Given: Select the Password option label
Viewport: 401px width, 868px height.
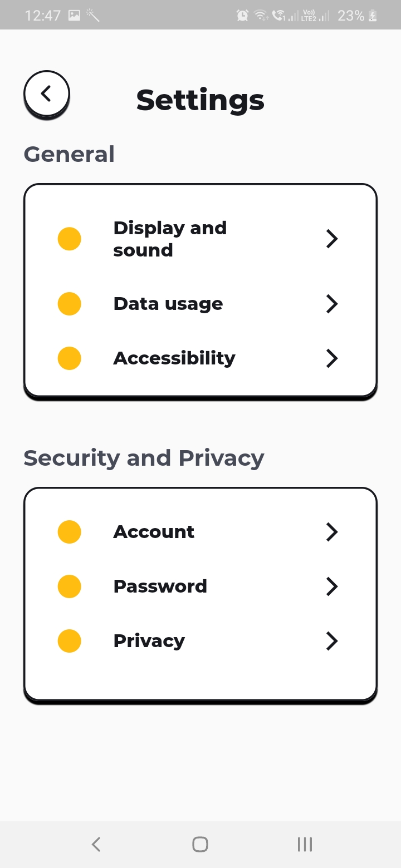Looking at the screenshot, I should [x=160, y=586].
